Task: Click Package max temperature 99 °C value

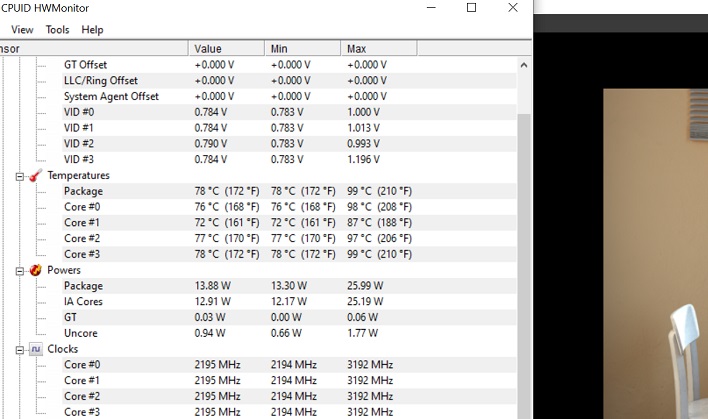Action: pos(379,191)
